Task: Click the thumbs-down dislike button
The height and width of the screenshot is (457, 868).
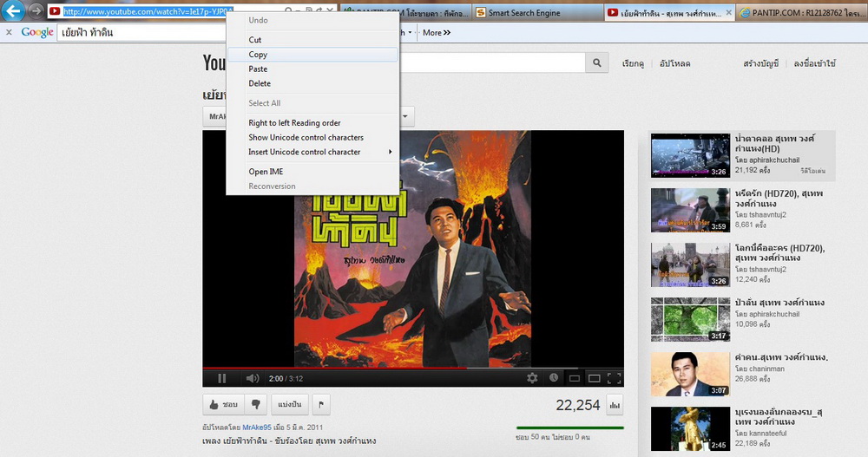Action: click(x=255, y=404)
